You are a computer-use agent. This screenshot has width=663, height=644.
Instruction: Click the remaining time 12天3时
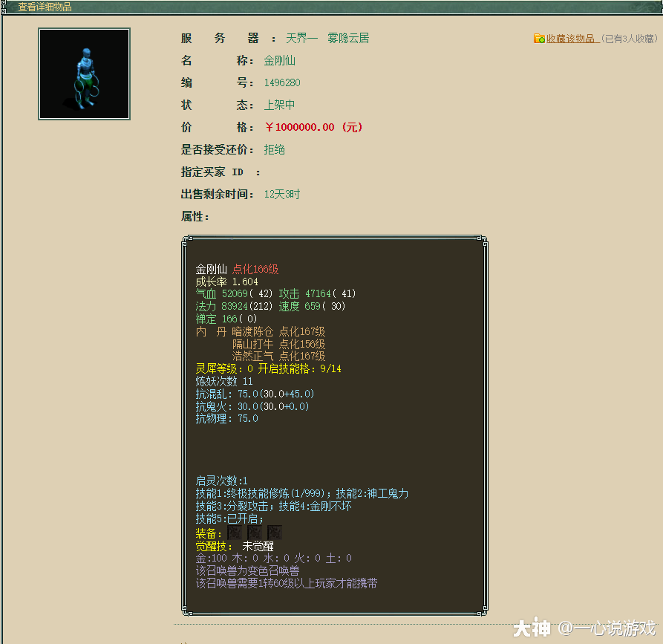(x=282, y=194)
